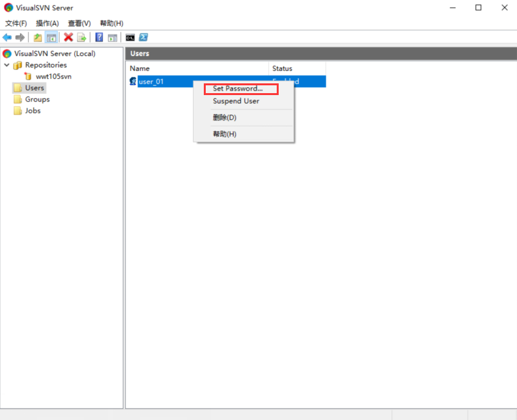Open the command prompt toolbar icon
Screen dimensions: 517x420
[x=130, y=38]
